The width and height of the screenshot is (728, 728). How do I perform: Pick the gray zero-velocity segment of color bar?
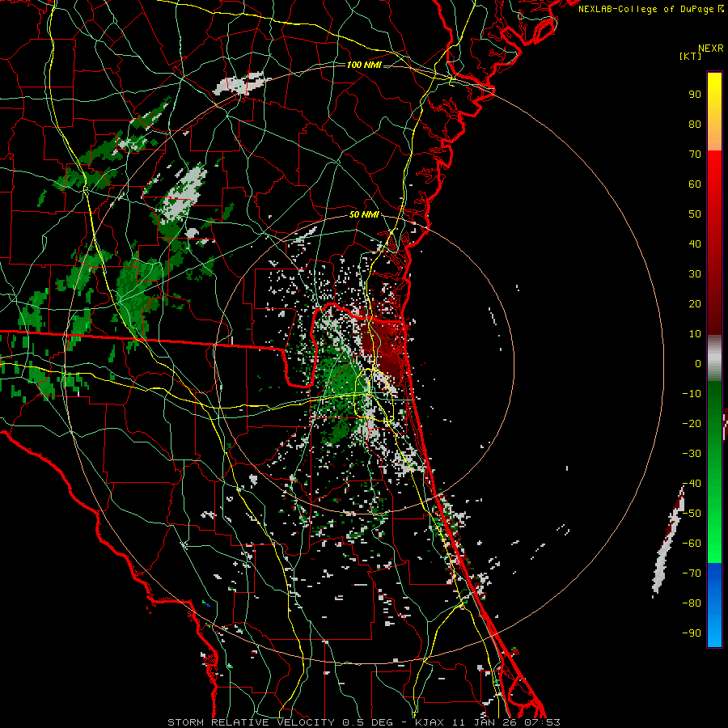(714, 358)
